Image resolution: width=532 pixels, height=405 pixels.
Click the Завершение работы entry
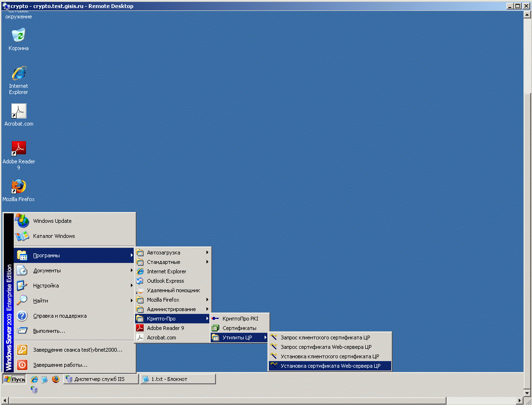(x=75, y=365)
